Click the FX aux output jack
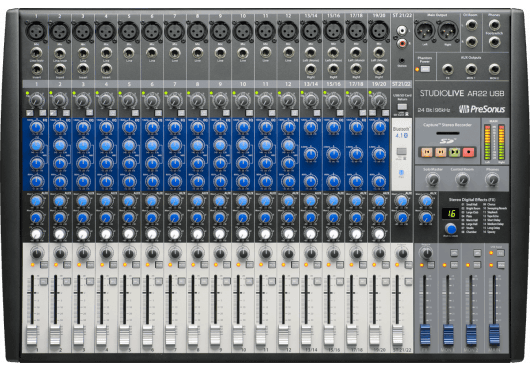The height and width of the screenshot is (371, 530). [x=448, y=70]
